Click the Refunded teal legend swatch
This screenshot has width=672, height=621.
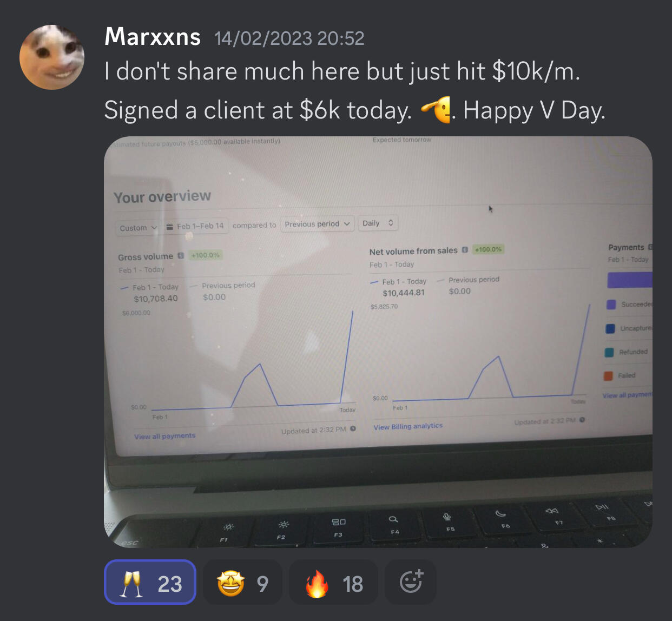click(609, 352)
